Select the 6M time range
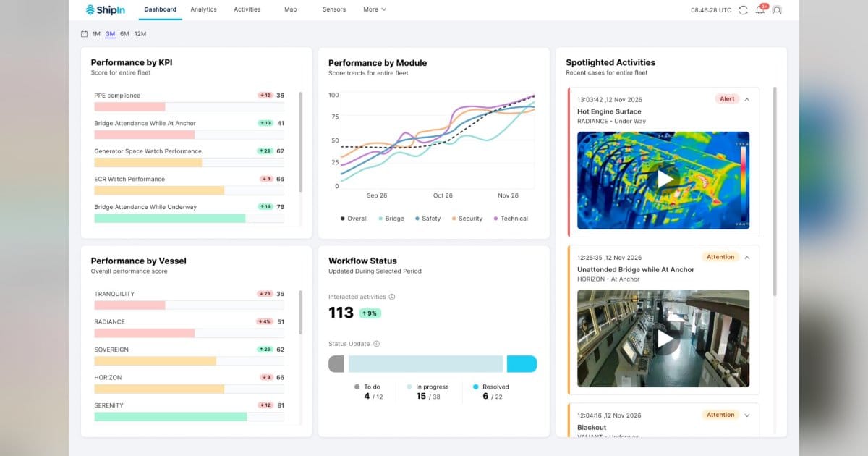The image size is (868, 456). coord(124,34)
